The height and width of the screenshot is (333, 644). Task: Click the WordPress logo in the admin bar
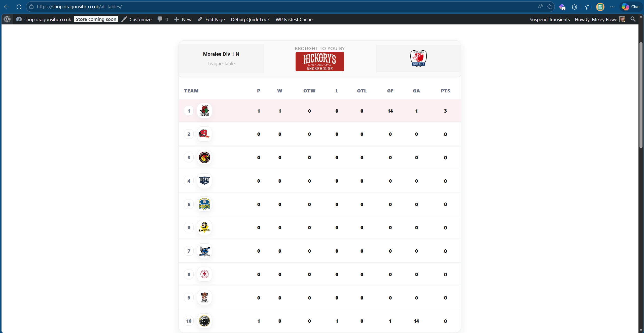click(7, 19)
